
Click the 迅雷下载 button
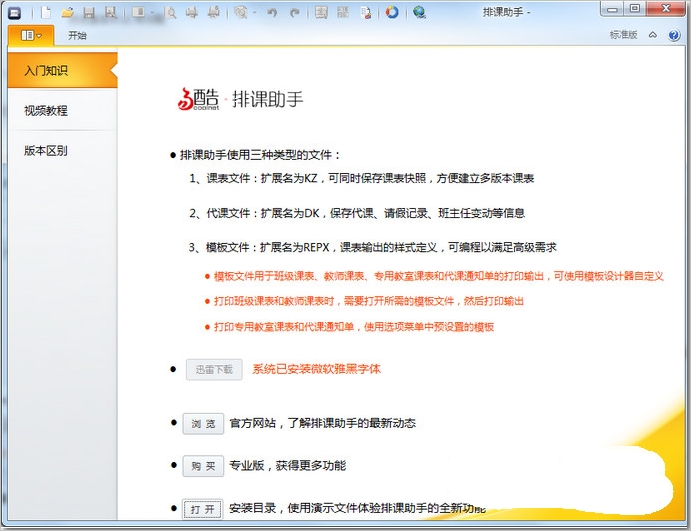214,369
